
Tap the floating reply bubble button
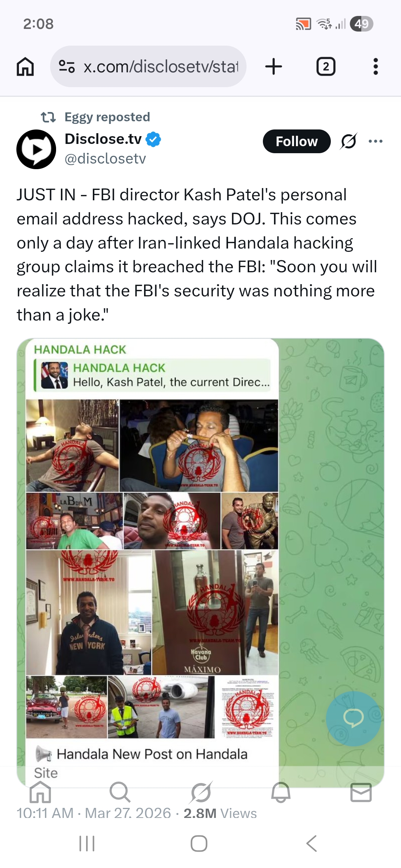(353, 719)
